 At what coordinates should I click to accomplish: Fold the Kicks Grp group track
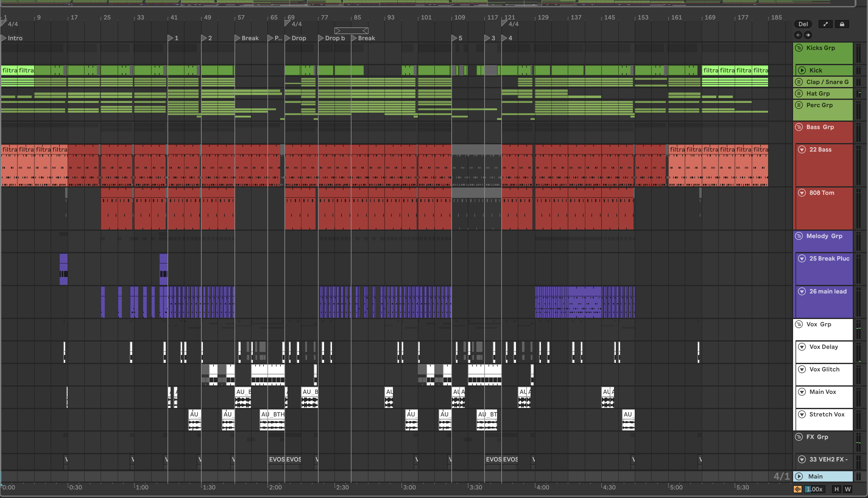click(x=799, y=48)
